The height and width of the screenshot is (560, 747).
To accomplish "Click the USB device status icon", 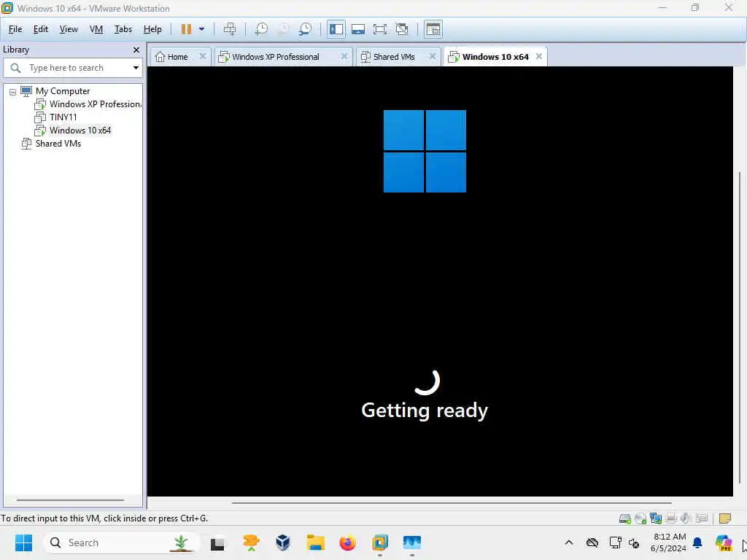I will tap(701, 518).
